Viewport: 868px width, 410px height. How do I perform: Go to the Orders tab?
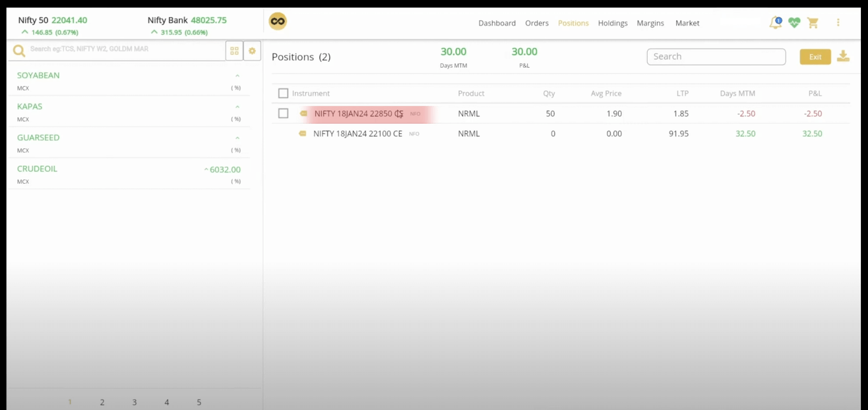pyautogui.click(x=537, y=23)
